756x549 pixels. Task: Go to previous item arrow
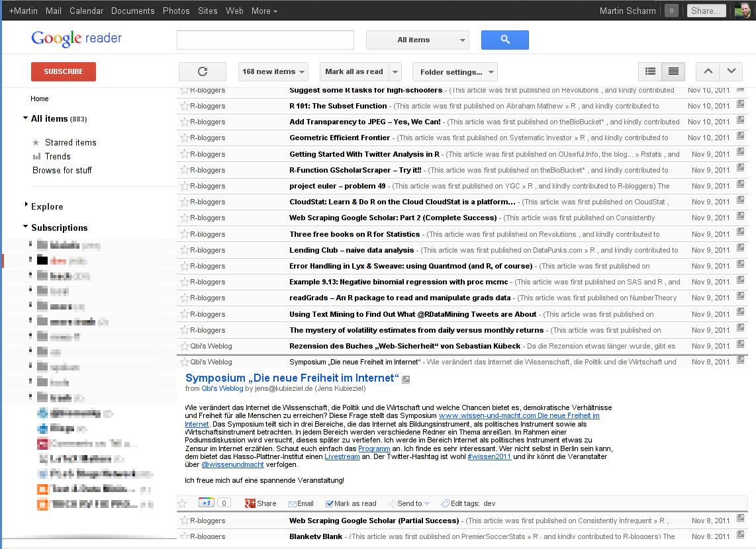pos(708,71)
